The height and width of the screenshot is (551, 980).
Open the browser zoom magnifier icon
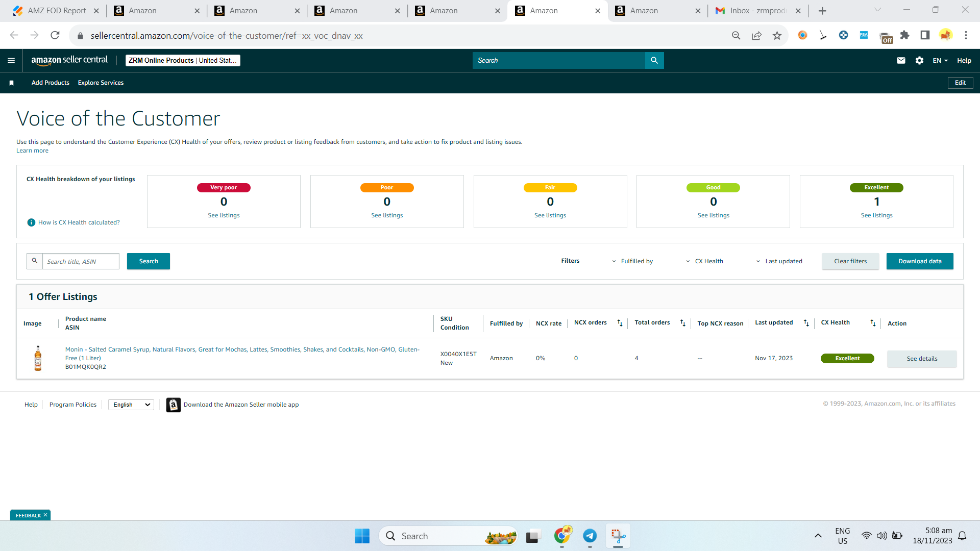736,35
